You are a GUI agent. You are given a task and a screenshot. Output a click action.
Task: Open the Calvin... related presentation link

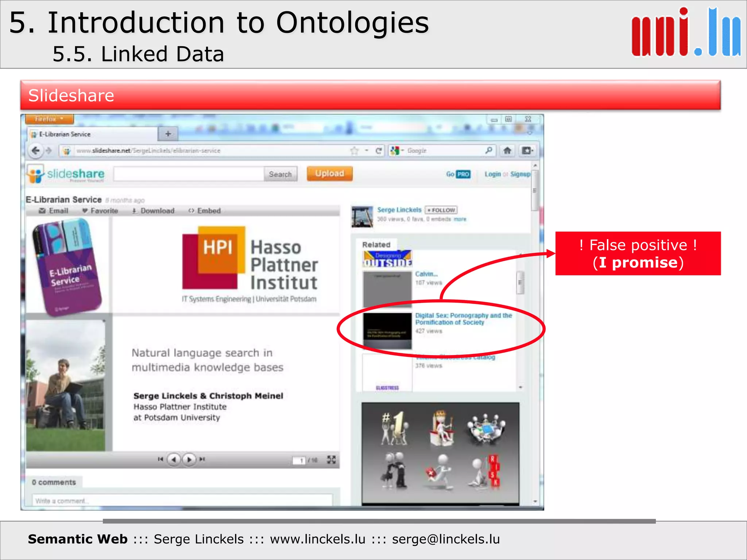[426, 274]
